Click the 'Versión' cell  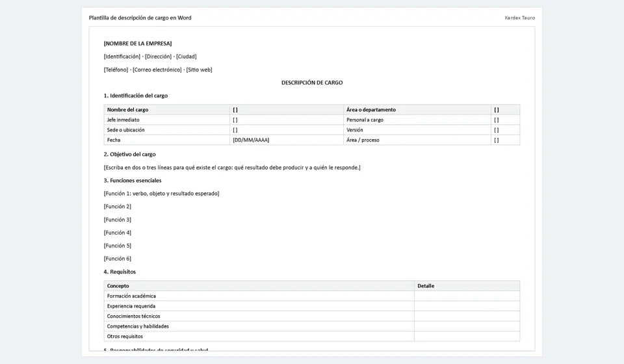(417, 130)
